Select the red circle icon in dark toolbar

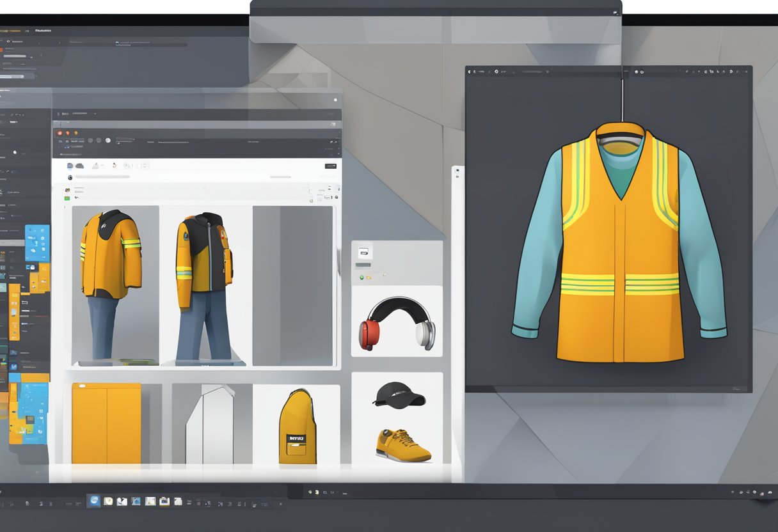tap(60, 133)
